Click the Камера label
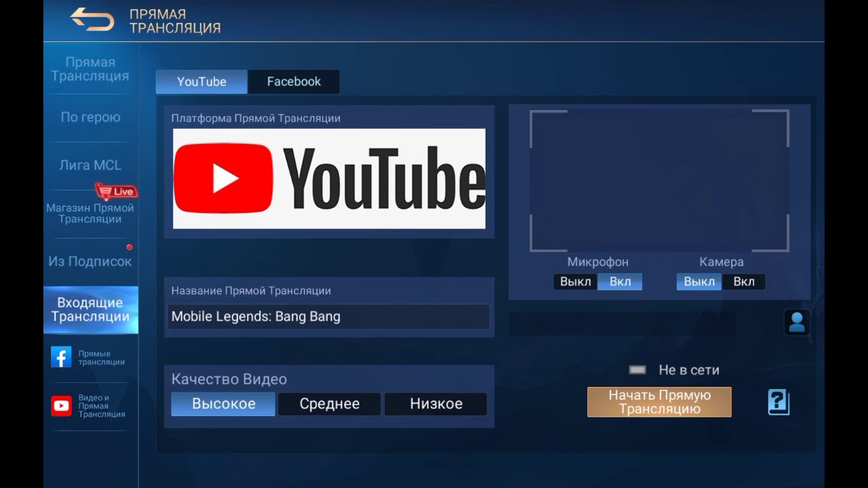This screenshot has width=868, height=488. (x=722, y=262)
